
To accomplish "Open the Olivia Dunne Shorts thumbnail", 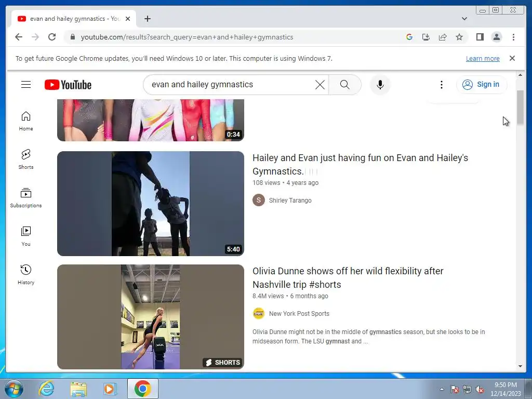I will [x=150, y=317].
